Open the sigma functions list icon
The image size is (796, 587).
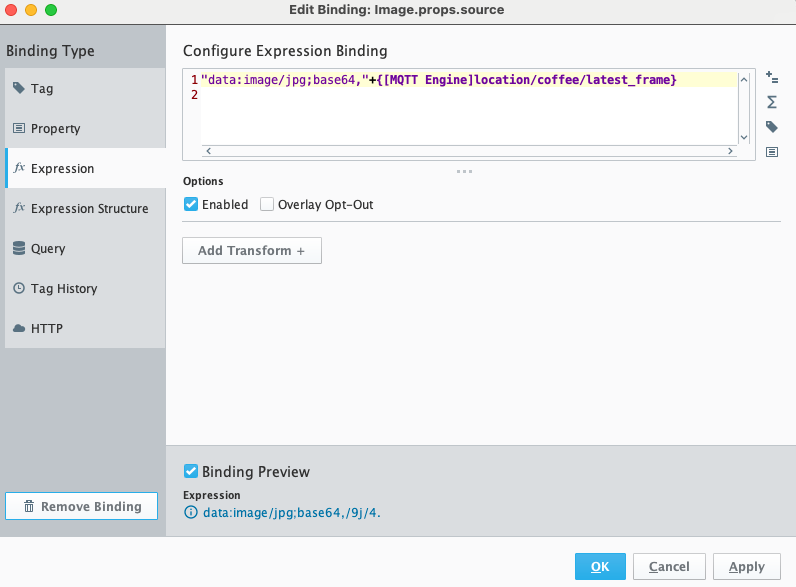tap(772, 102)
